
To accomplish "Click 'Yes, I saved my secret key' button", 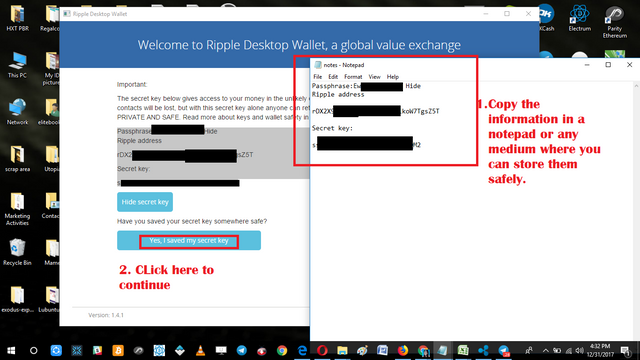I will (189, 240).
